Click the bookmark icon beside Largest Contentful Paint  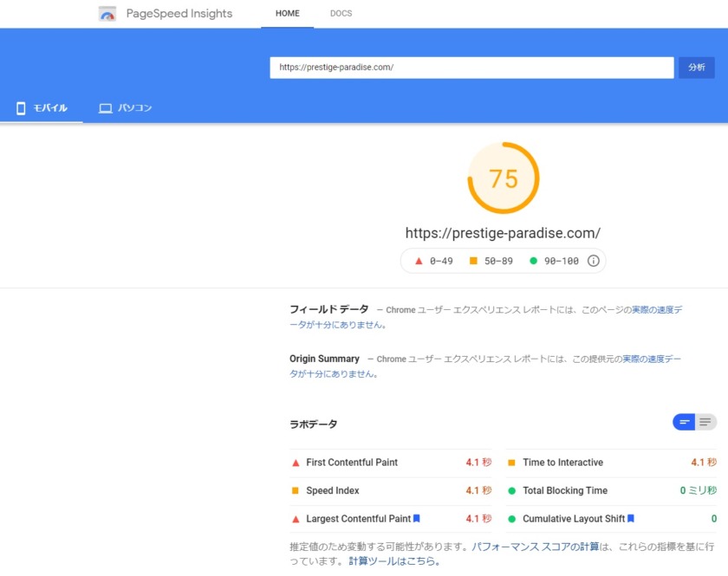[417, 519]
